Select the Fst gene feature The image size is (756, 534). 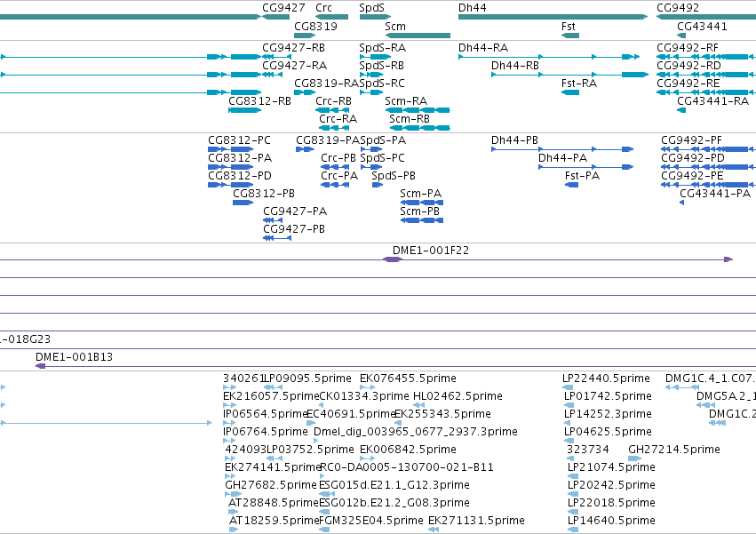click(570, 36)
